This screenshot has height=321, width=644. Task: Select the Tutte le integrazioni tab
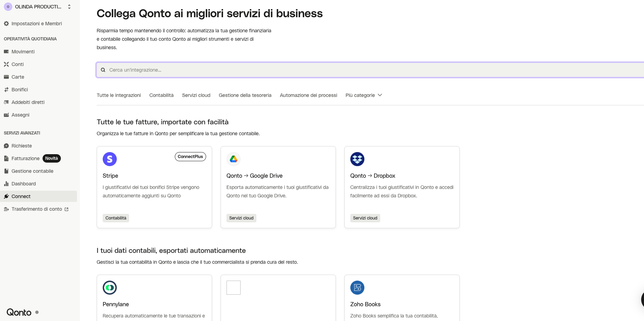click(x=119, y=95)
